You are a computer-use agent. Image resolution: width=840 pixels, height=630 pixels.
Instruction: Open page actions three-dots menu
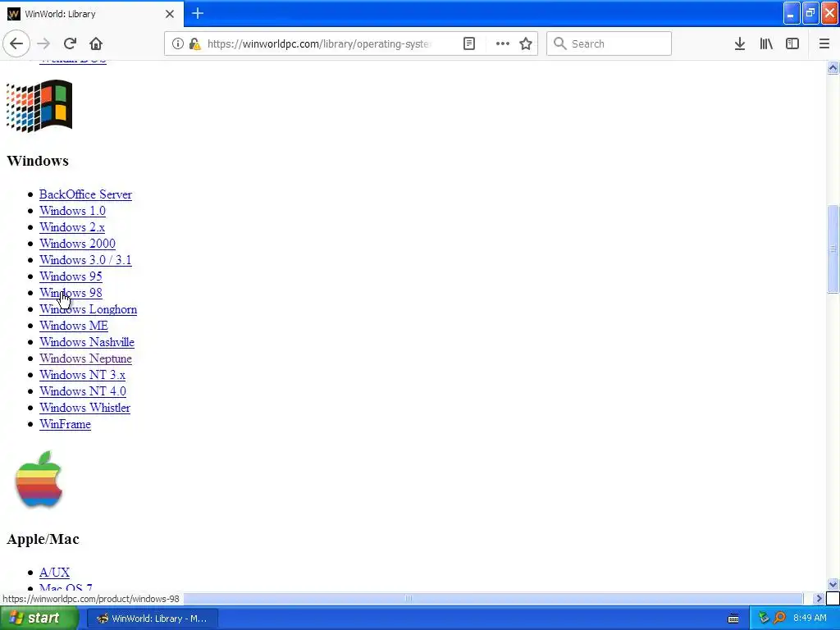503,43
